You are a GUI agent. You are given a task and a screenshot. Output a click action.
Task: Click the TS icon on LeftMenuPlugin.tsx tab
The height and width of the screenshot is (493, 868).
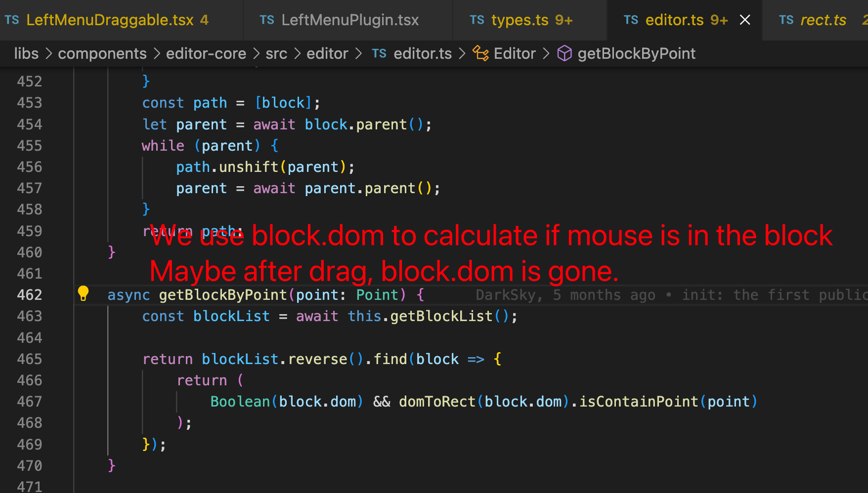[x=267, y=20]
